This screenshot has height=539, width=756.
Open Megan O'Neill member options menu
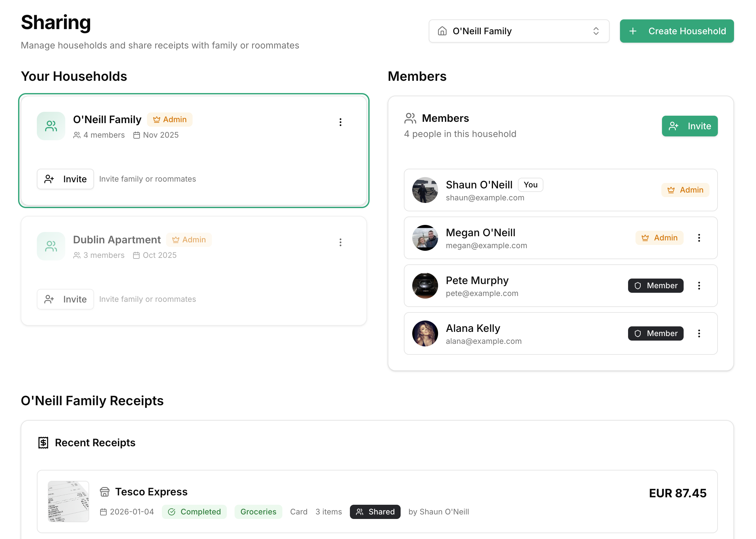[698, 238]
